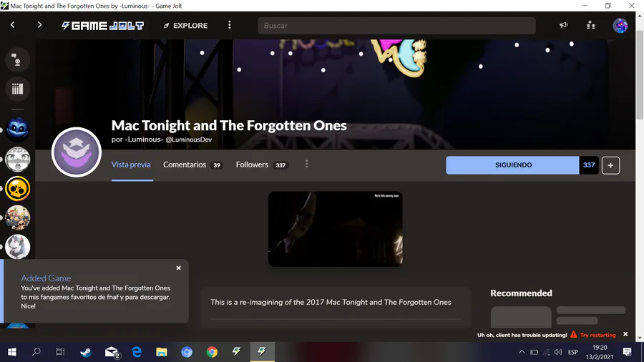Dismiss the client update trouble message
The height and width of the screenshot is (362, 644).
[625, 334]
